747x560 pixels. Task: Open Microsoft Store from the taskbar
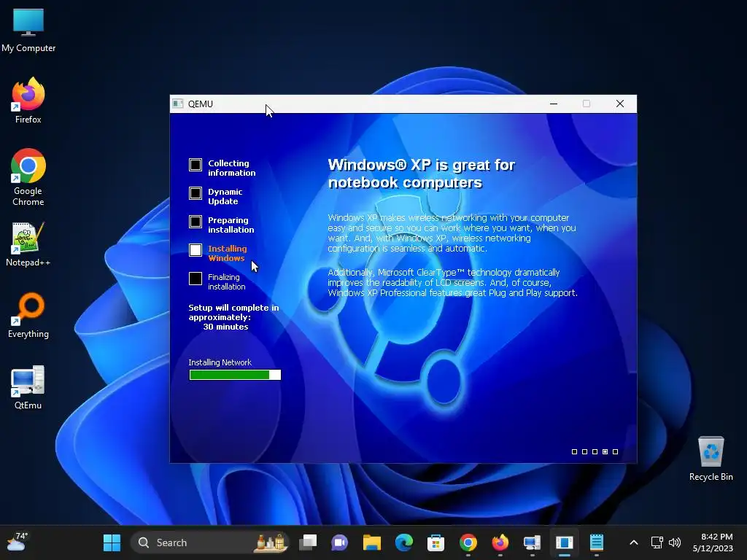coord(436,542)
